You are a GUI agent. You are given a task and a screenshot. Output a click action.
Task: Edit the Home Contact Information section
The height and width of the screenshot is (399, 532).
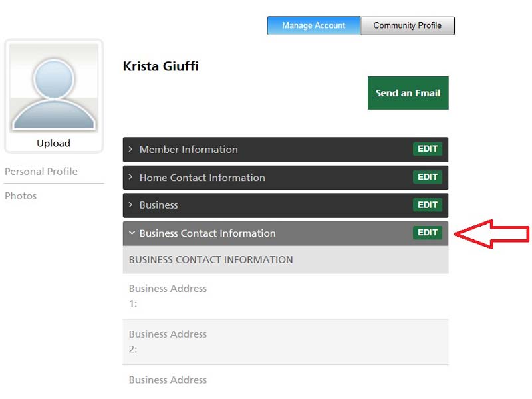tap(427, 177)
